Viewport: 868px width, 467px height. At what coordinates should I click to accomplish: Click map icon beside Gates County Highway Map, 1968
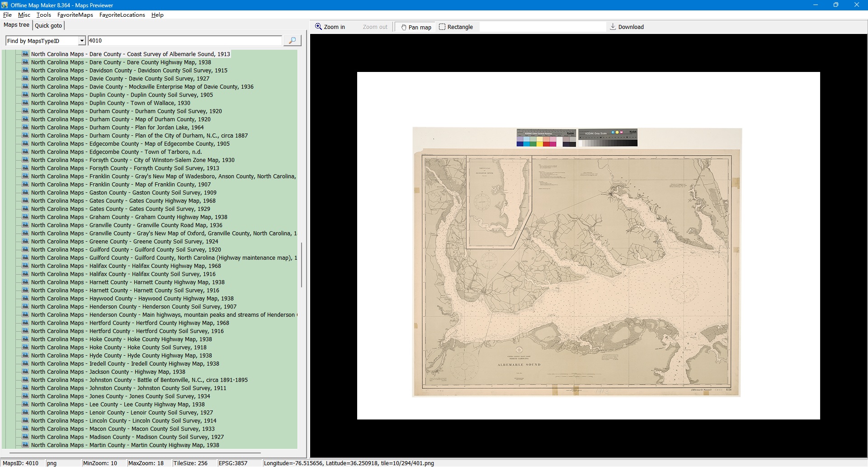pyautogui.click(x=25, y=201)
